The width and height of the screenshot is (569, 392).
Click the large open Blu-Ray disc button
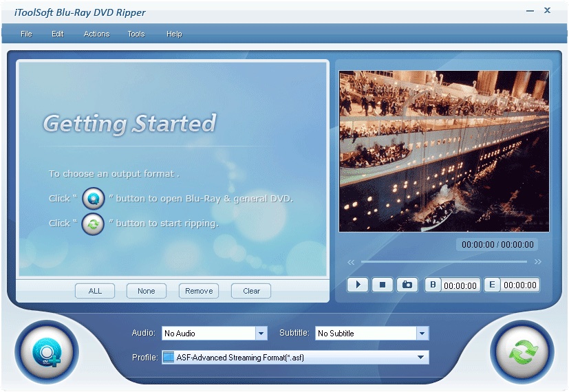47,353
